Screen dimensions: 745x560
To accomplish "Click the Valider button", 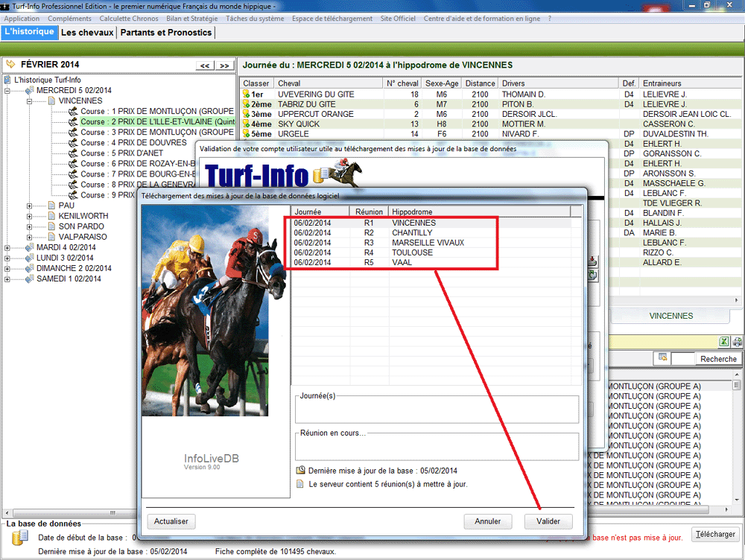I will point(548,521).
